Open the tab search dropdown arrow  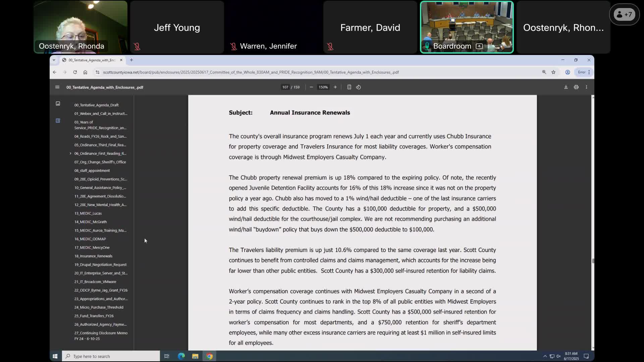[54, 60]
